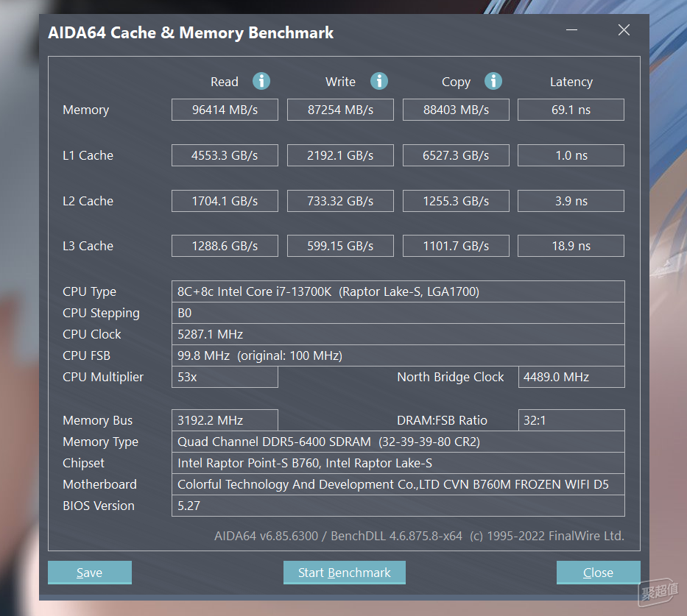Click North Bridge Clock value 4489.0 MHz

(x=572, y=377)
